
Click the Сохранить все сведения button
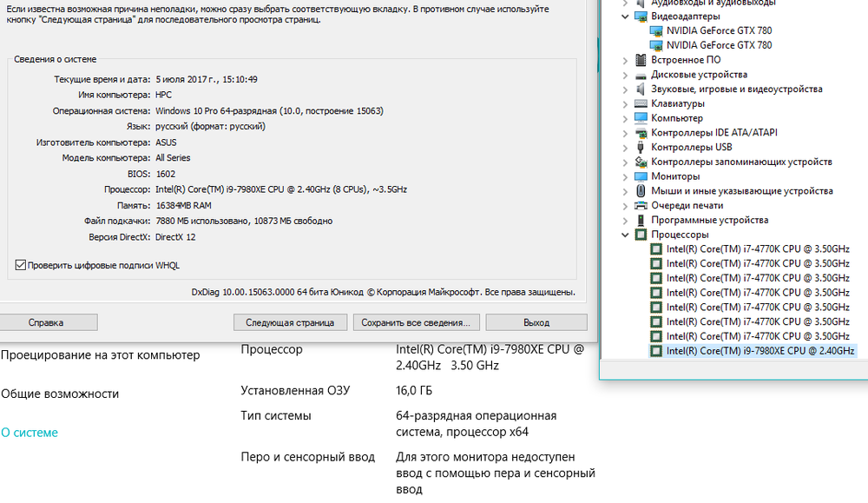tap(415, 322)
